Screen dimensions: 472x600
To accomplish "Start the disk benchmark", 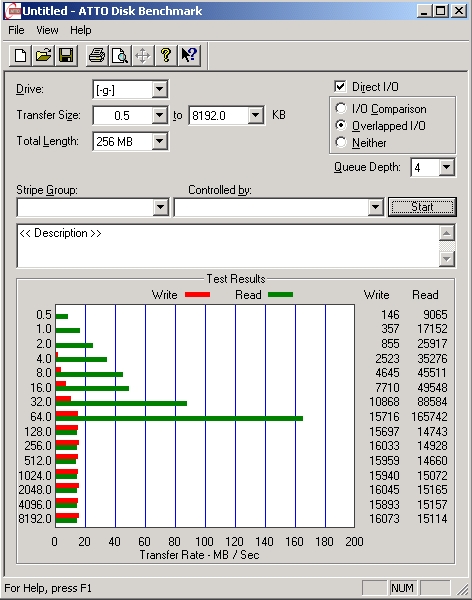I will pos(422,207).
